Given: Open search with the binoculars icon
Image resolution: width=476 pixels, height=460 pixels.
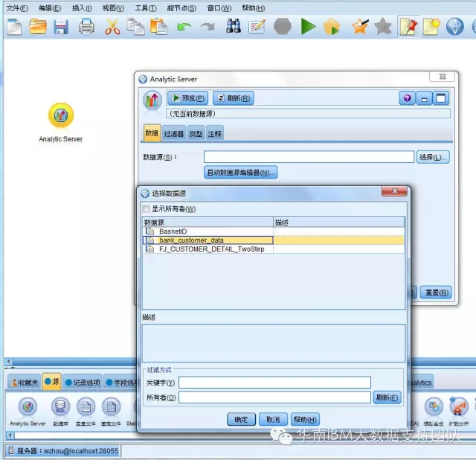Looking at the screenshot, I should 234,26.
